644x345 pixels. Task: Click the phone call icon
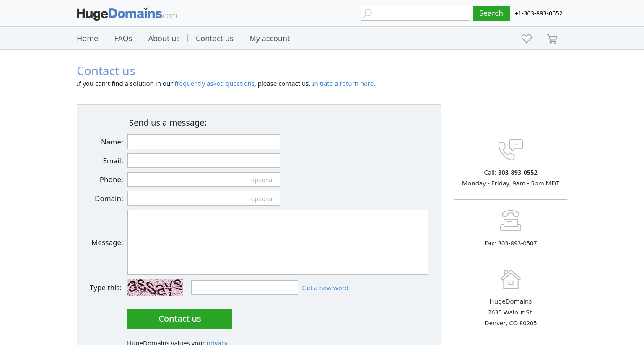click(x=511, y=150)
